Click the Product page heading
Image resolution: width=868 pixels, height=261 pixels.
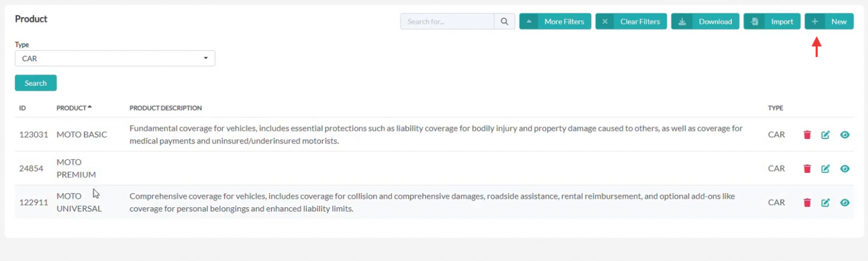[31, 19]
